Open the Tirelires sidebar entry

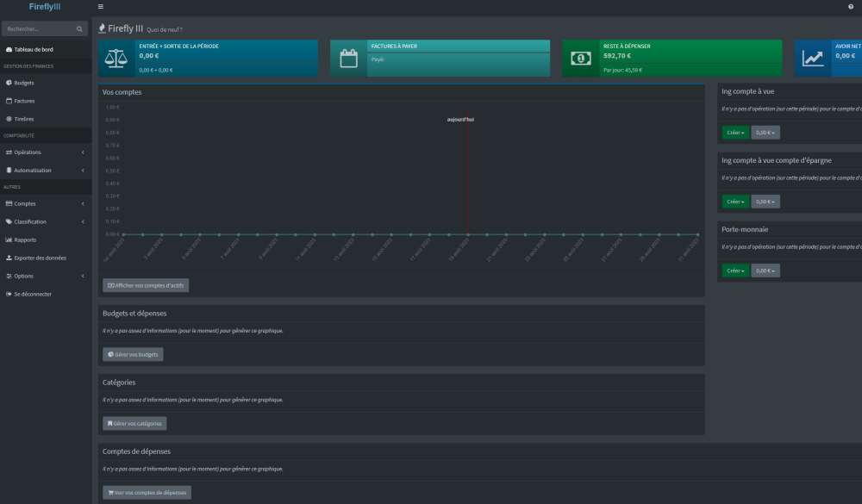click(x=47, y=119)
